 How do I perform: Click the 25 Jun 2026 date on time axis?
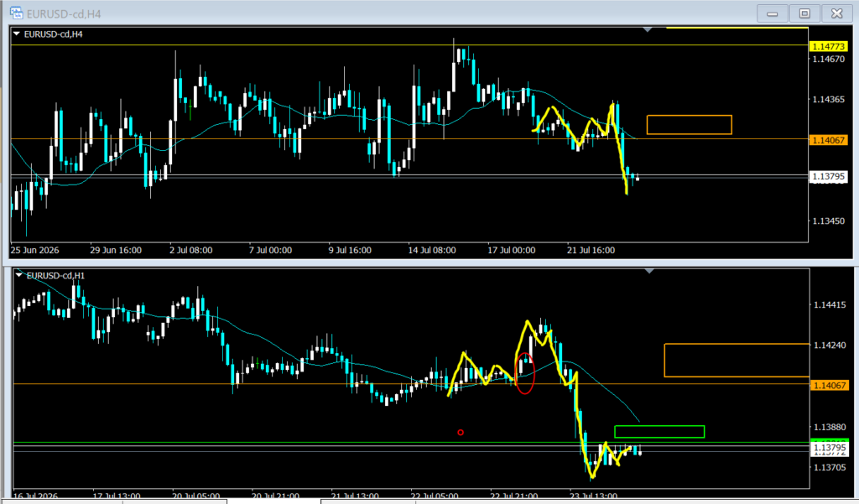point(34,251)
